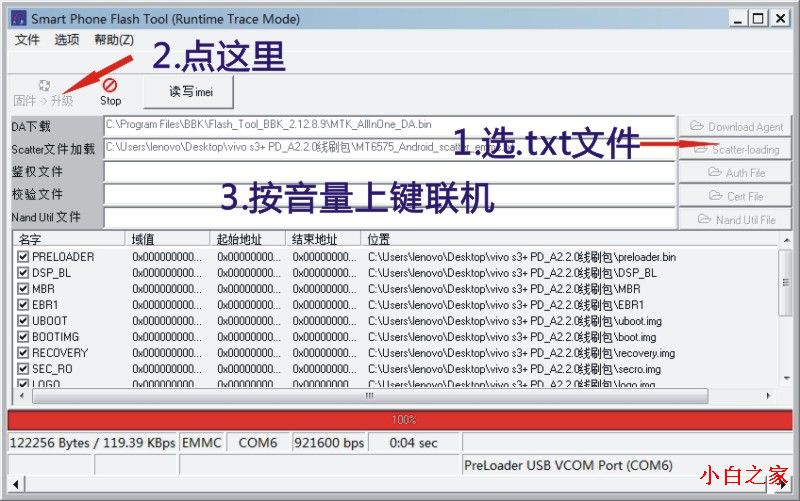800x501 pixels.
Task: Click the 起始地址 column header
Action: 247,239
